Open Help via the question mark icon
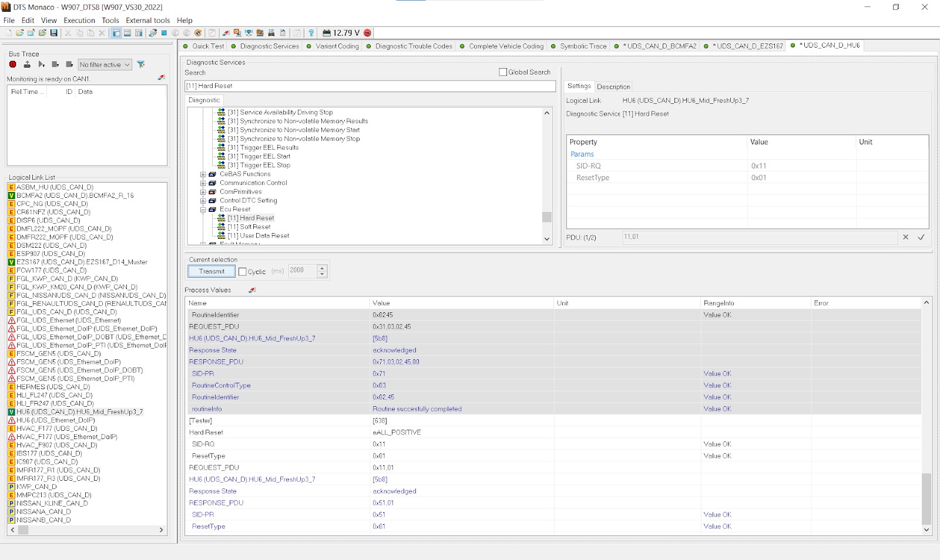The height and width of the screenshot is (560, 940). tap(311, 33)
